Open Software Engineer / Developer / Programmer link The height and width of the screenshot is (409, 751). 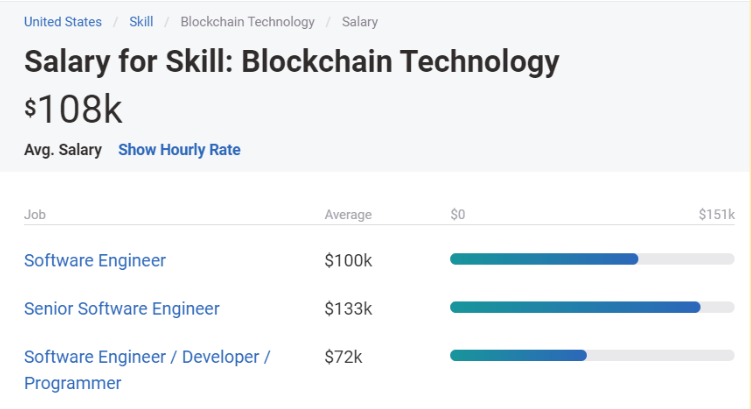coord(147,356)
